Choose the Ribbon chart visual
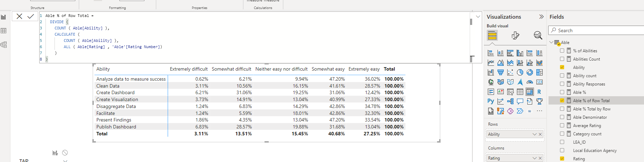This screenshot has width=644, height=162. (x=539, y=63)
